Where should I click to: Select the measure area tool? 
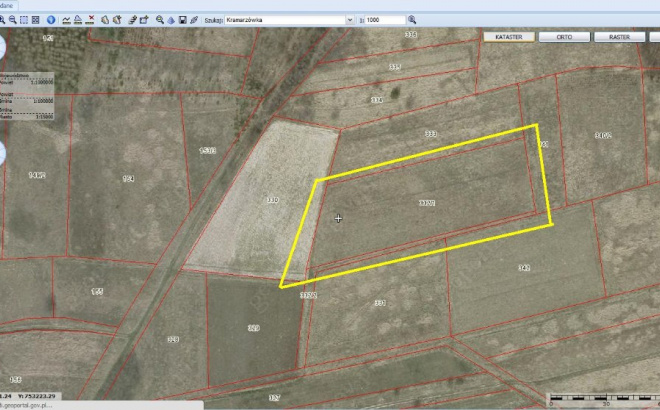[78, 20]
